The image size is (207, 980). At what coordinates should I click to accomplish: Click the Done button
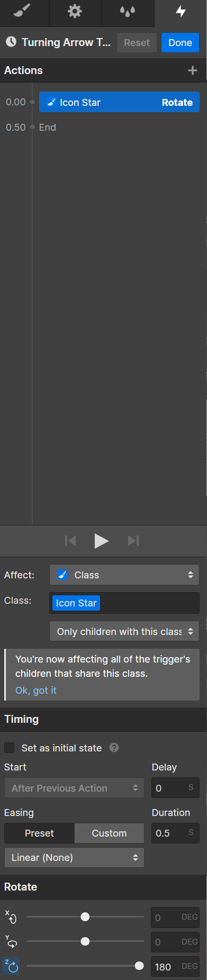180,43
